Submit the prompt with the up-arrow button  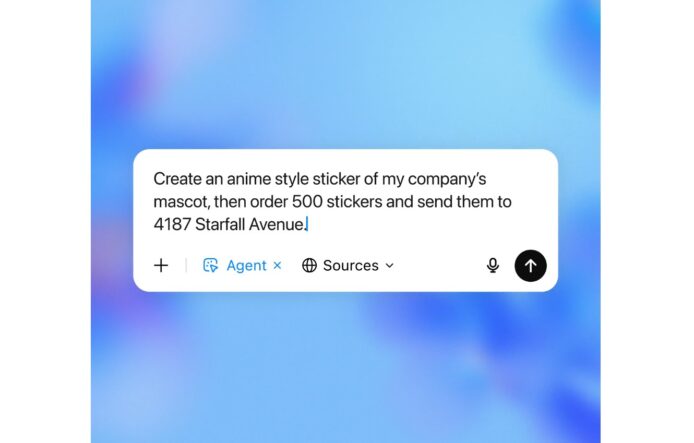pos(530,266)
